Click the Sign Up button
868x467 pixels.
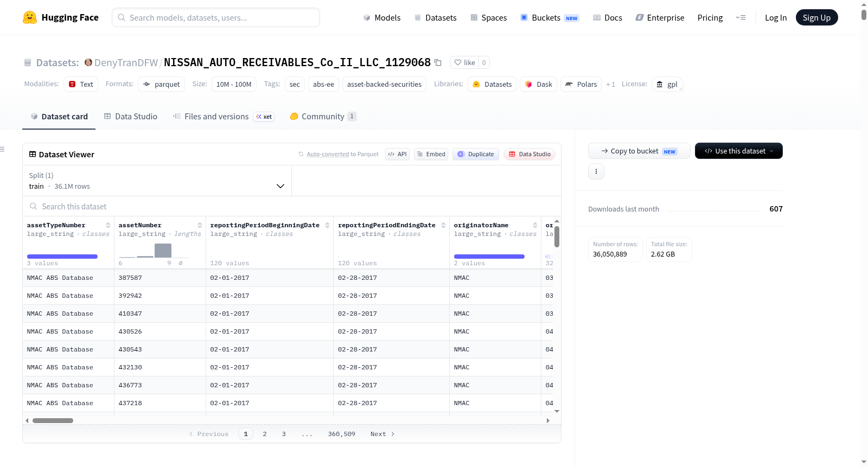pos(817,17)
